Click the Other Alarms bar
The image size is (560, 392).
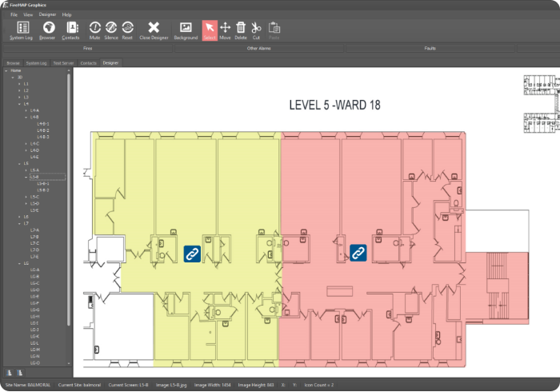click(258, 48)
